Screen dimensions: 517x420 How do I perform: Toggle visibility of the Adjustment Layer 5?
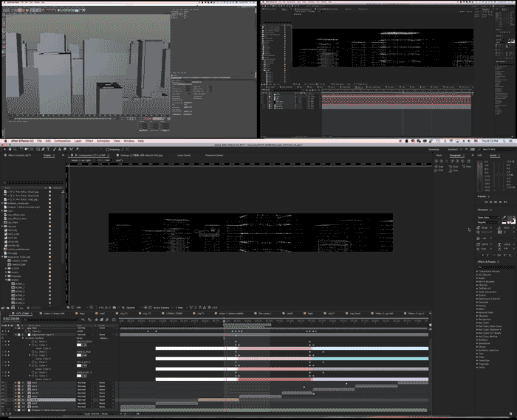[3, 334]
